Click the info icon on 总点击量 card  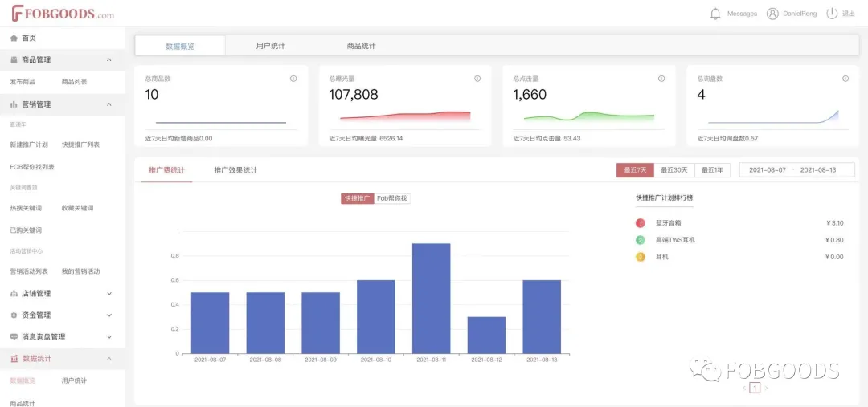coord(661,79)
